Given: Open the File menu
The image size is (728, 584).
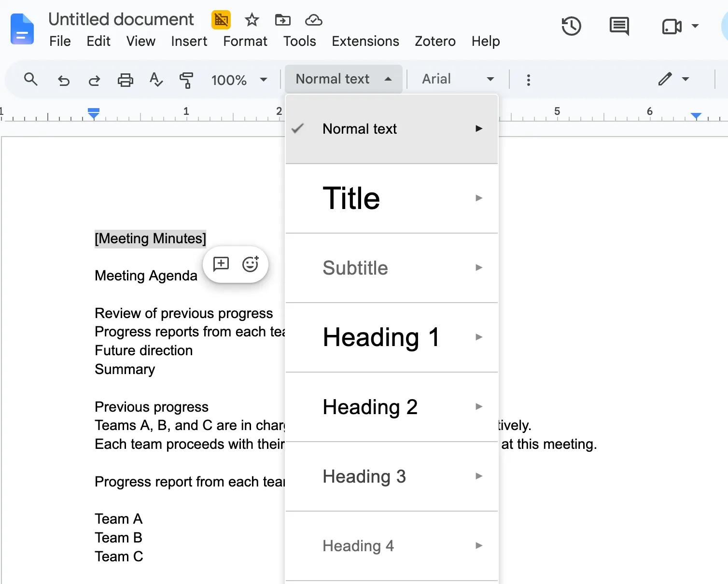Looking at the screenshot, I should click(60, 42).
